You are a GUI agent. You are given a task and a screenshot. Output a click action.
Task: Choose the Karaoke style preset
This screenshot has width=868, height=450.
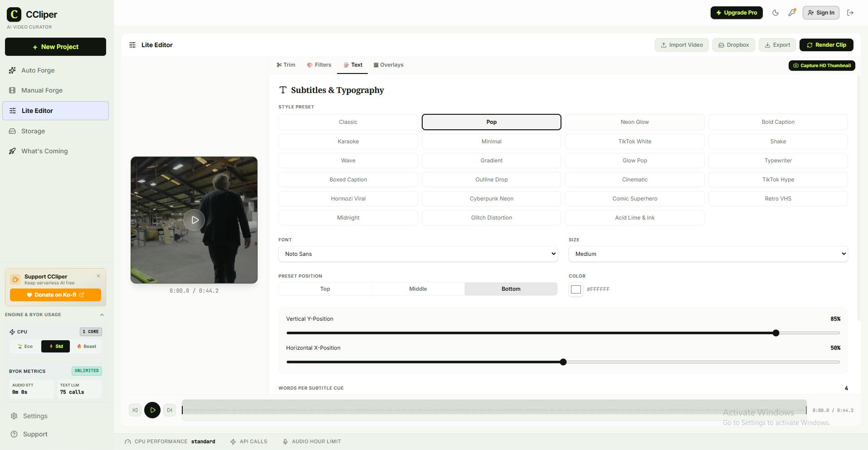(x=348, y=142)
